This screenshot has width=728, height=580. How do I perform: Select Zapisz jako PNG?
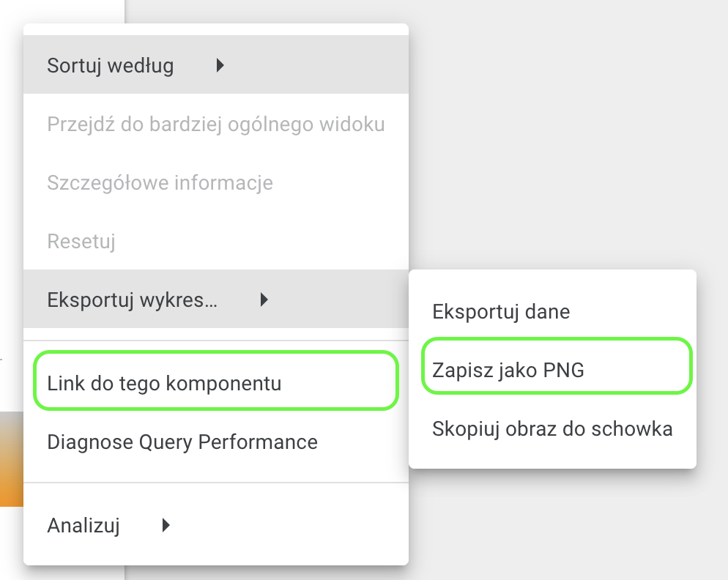(508, 370)
